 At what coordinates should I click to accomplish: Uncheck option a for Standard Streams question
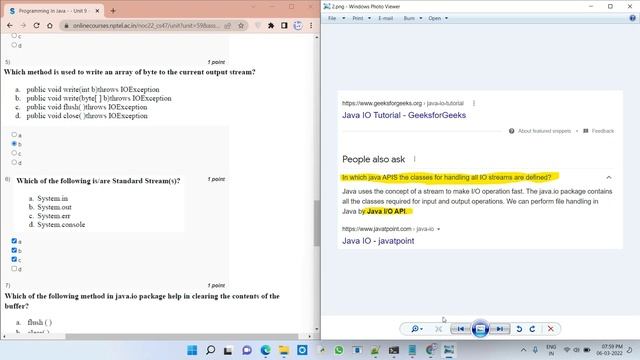point(14,241)
